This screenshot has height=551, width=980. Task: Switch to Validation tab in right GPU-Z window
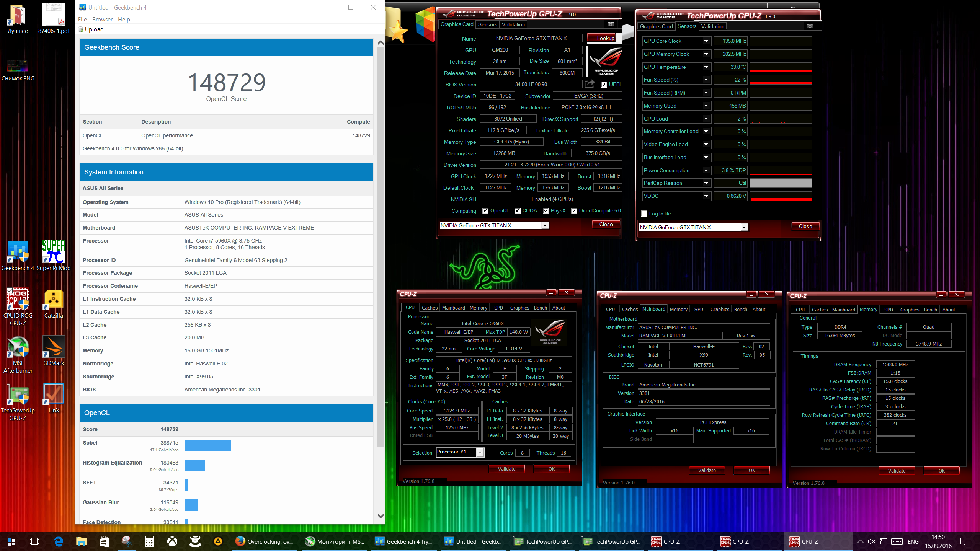coord(712,26)
